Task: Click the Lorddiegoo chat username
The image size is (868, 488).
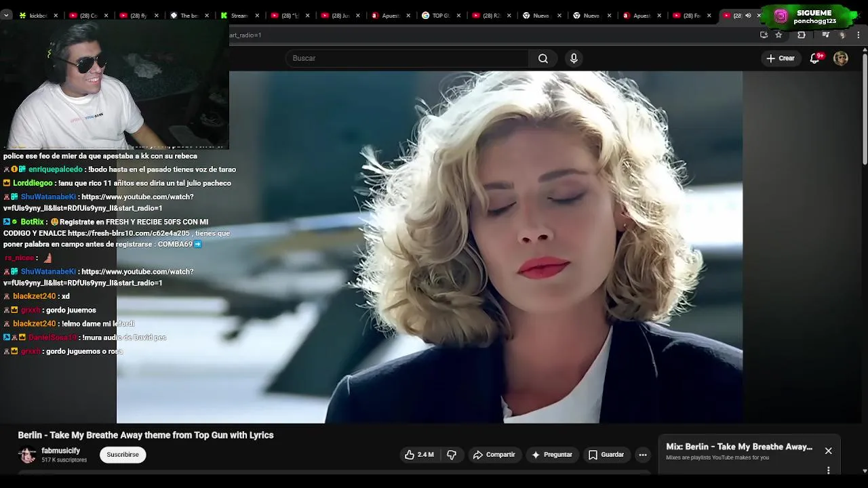Action: [x=33, y=183]
